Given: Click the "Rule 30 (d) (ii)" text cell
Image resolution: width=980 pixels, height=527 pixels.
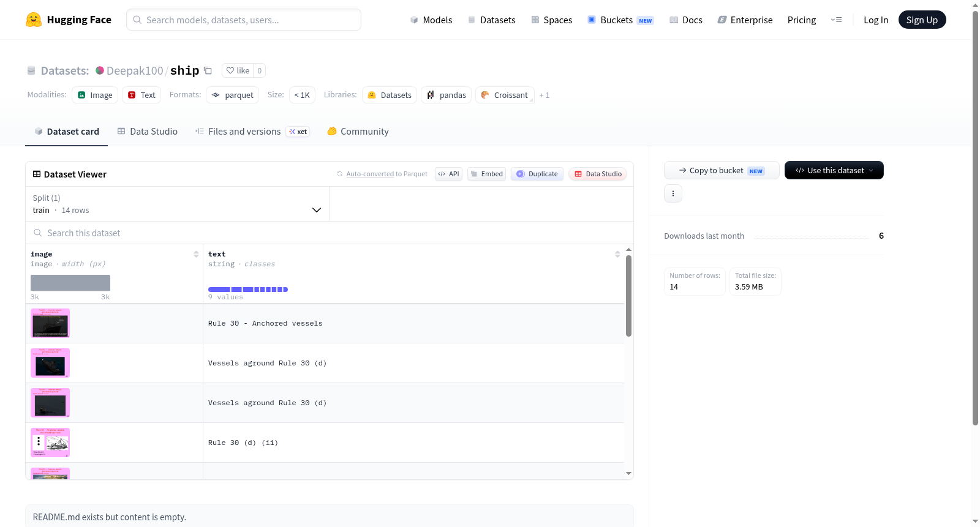Looking at the screenshot, I should coord(413,443).
